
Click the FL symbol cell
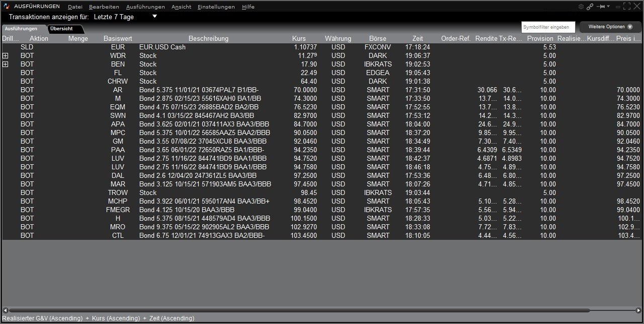(118, 73)
